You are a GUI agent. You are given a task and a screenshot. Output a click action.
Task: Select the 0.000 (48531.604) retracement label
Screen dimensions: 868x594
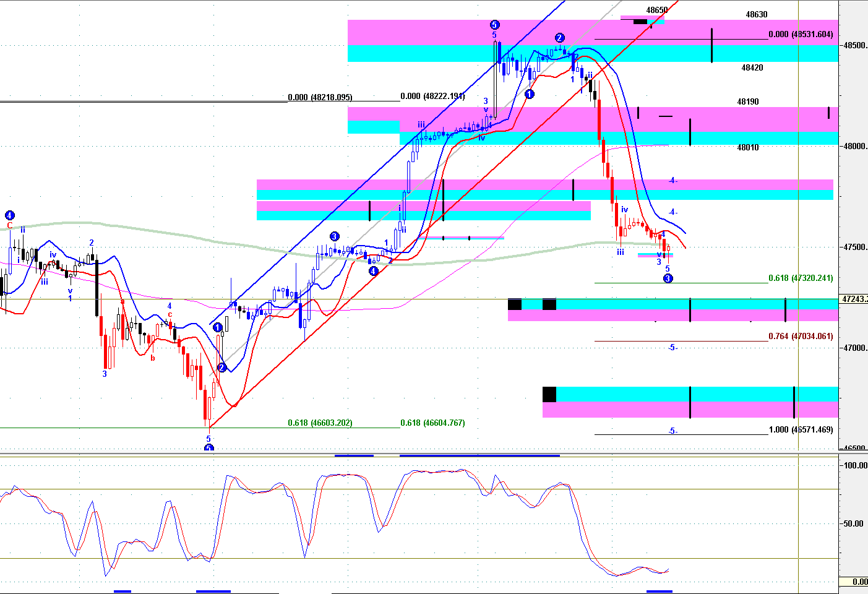tap(801, 35)
